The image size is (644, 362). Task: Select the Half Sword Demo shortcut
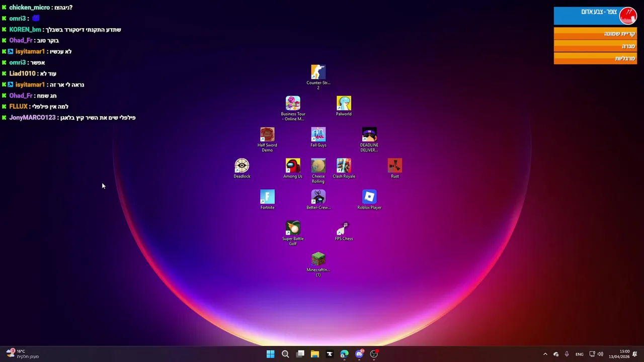point(267,139)
